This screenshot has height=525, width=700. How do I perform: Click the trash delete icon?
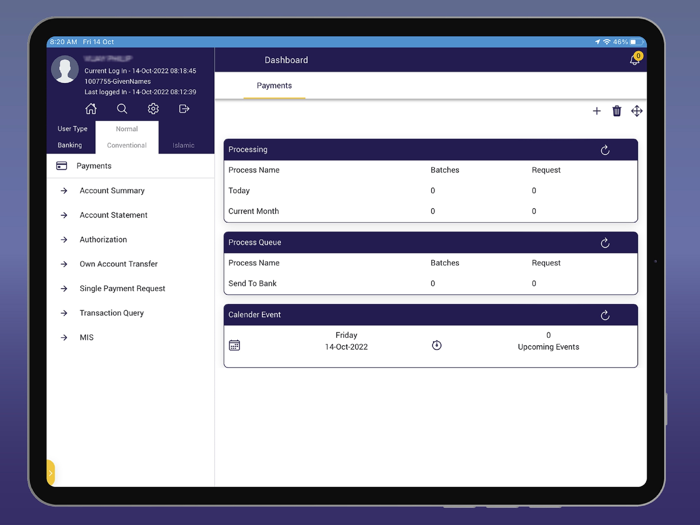pos(617,111)
